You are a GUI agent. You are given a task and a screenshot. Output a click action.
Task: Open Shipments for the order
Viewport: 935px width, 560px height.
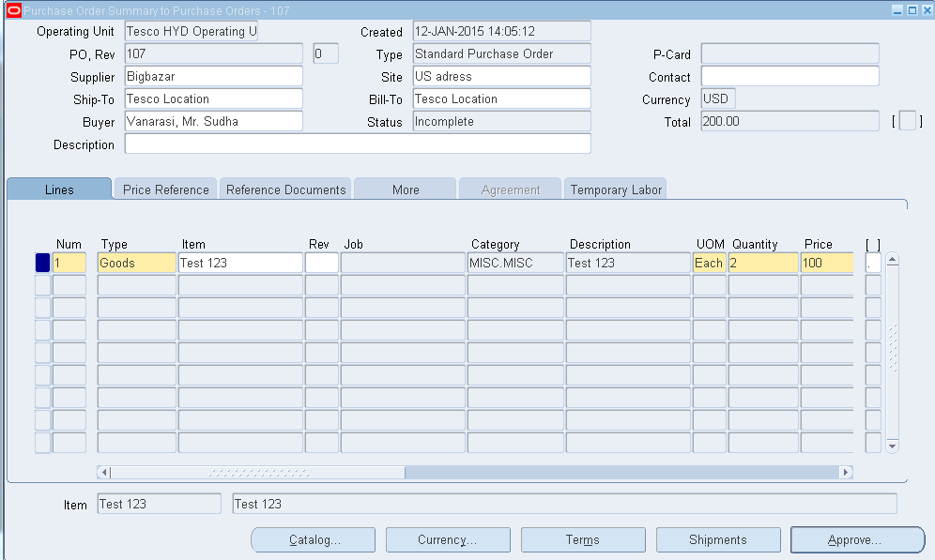tap(718, 539)
